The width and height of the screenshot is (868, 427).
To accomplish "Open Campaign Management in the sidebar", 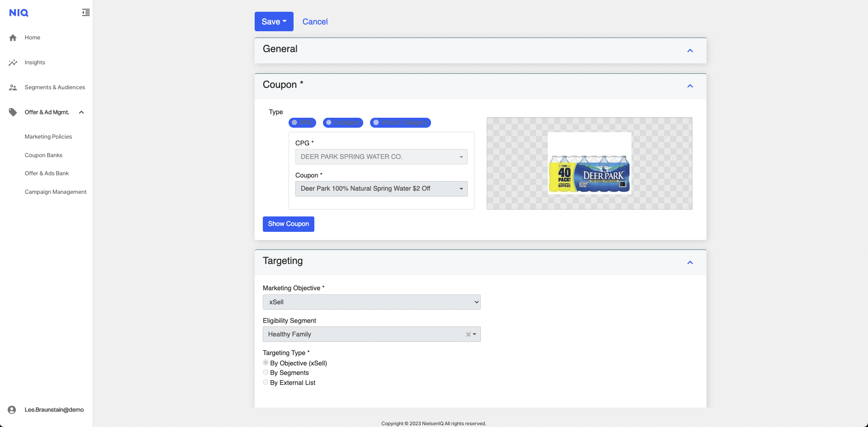I will point(56,192).
